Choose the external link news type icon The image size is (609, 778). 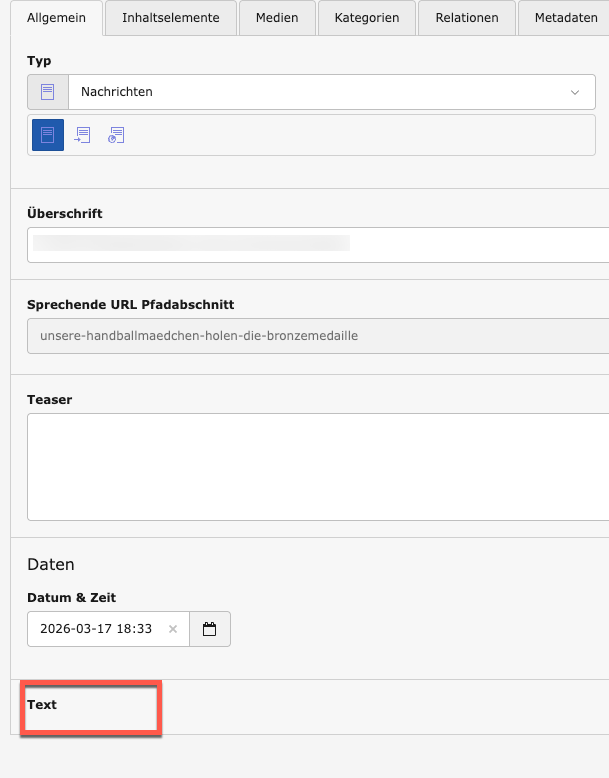coord(116,135)
